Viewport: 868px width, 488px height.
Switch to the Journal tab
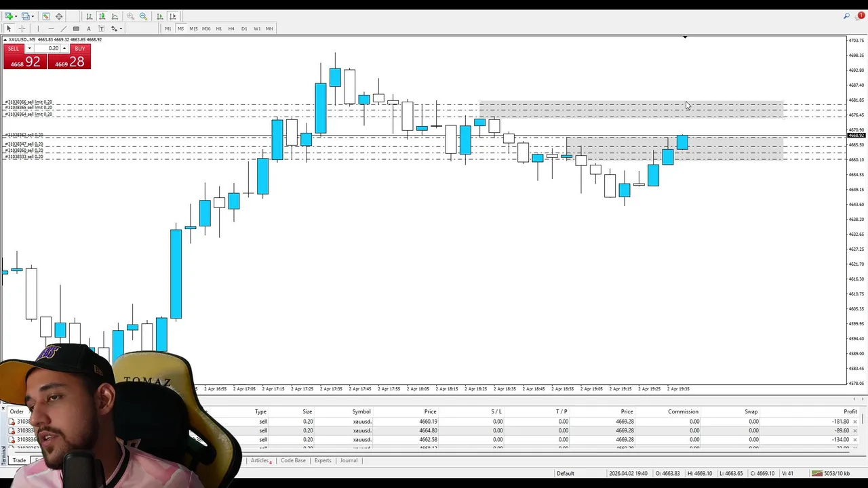click(x=349, y=460)
